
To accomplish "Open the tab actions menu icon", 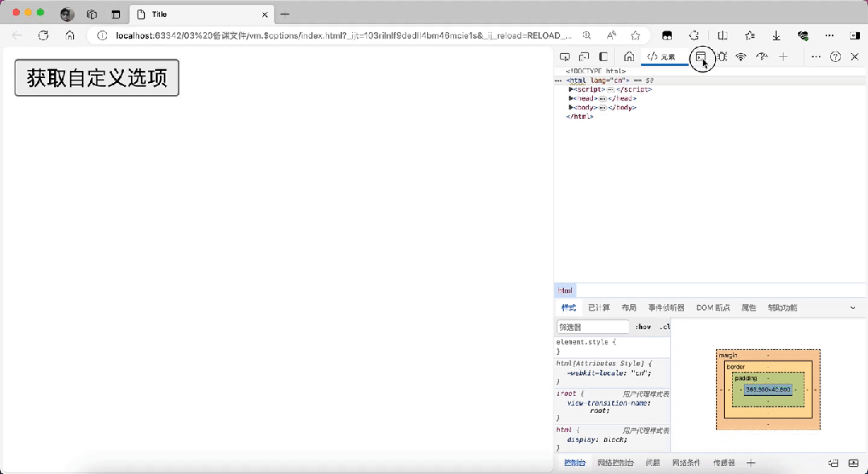I will click(116, 14).
